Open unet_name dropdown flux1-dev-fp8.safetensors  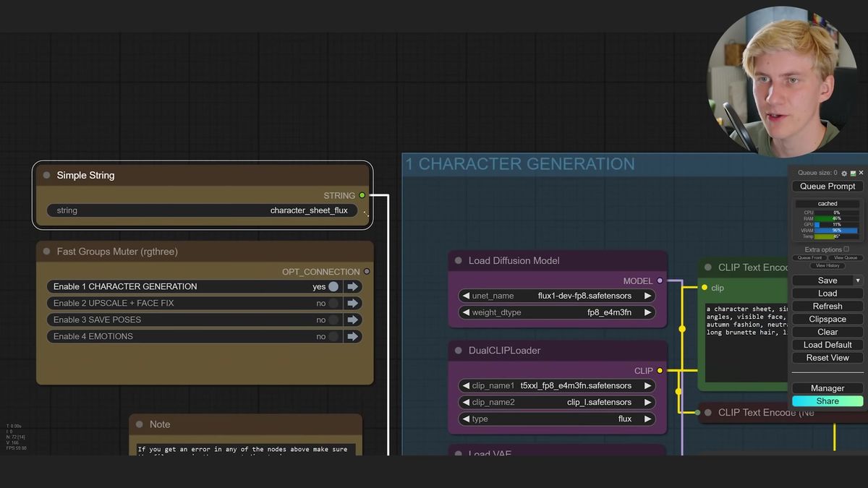(x=557, y=296)
